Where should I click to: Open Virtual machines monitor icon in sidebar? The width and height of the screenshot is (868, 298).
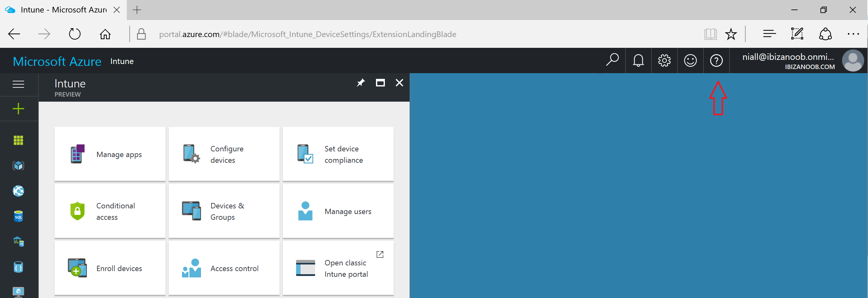(x=18, y=292)
